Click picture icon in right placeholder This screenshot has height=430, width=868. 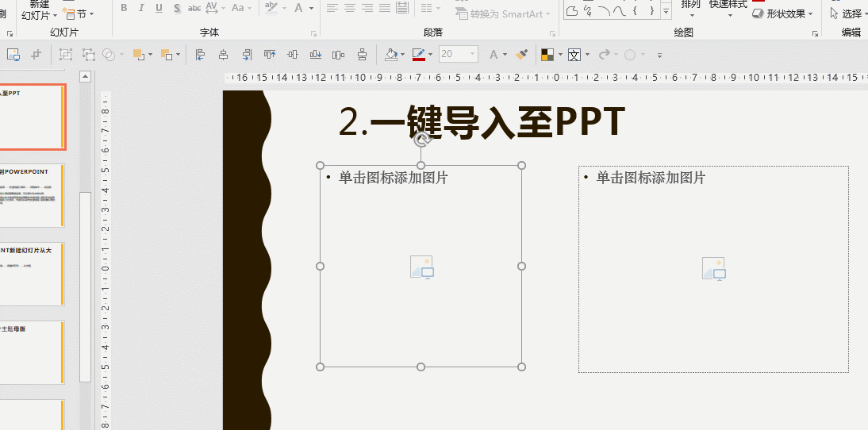click(x=714, y=269)
